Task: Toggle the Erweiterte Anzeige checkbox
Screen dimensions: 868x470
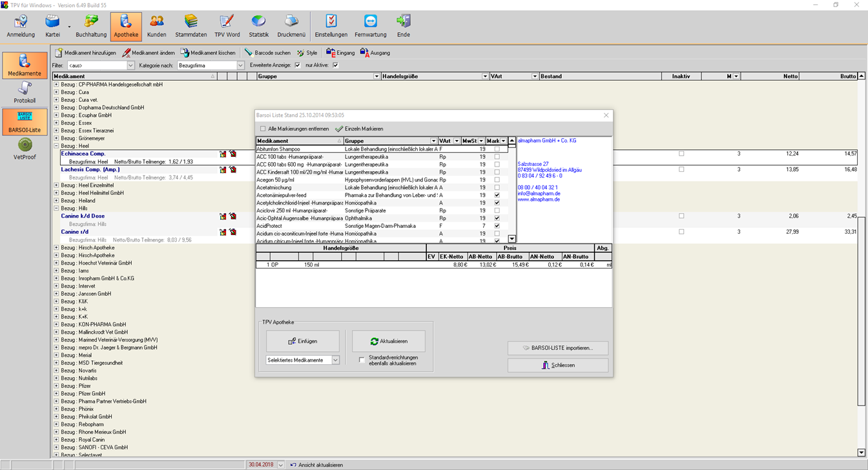Action: (x=297, y=65)
